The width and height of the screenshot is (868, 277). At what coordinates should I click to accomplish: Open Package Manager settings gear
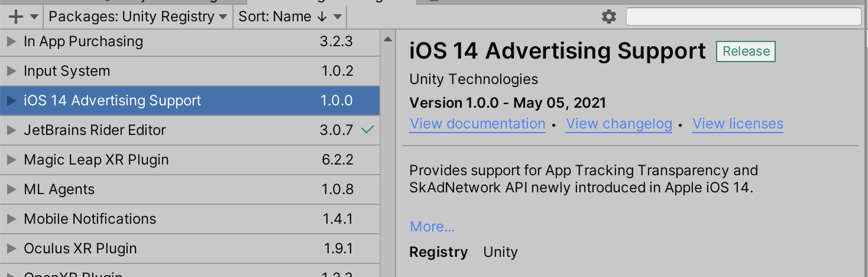[x=608, y=17]
